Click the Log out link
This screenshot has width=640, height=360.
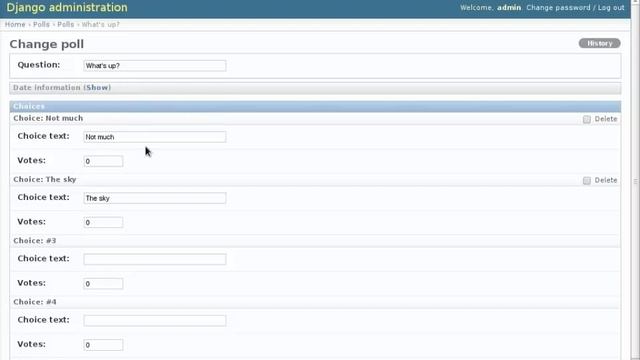[611, 8]
